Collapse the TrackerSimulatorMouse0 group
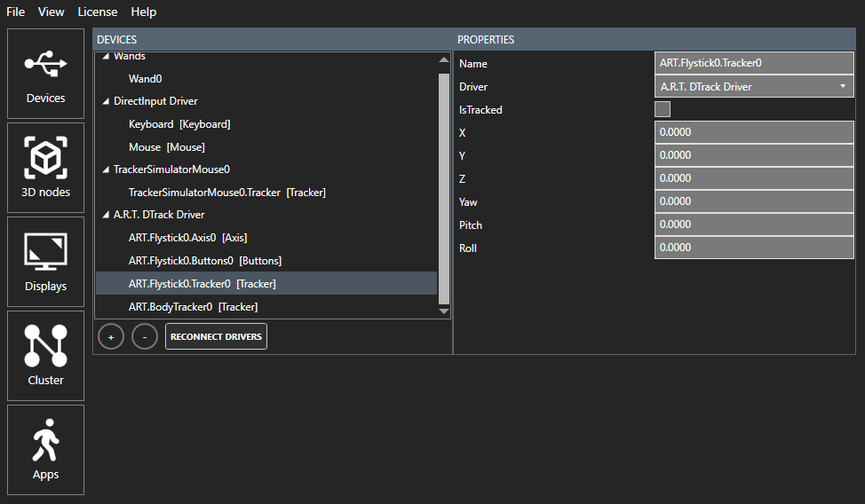865x504 pixels. coord(107,169)
